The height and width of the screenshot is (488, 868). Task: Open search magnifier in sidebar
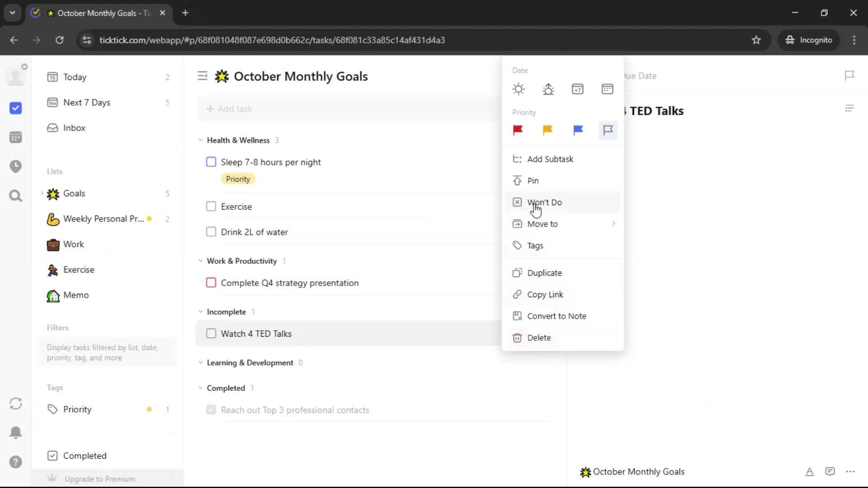tap(15, 196)
